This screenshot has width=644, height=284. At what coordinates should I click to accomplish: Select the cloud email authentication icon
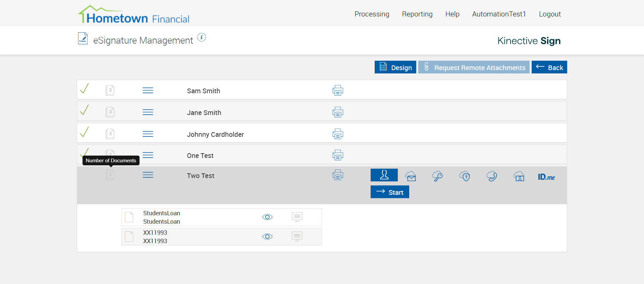[411, 176]
